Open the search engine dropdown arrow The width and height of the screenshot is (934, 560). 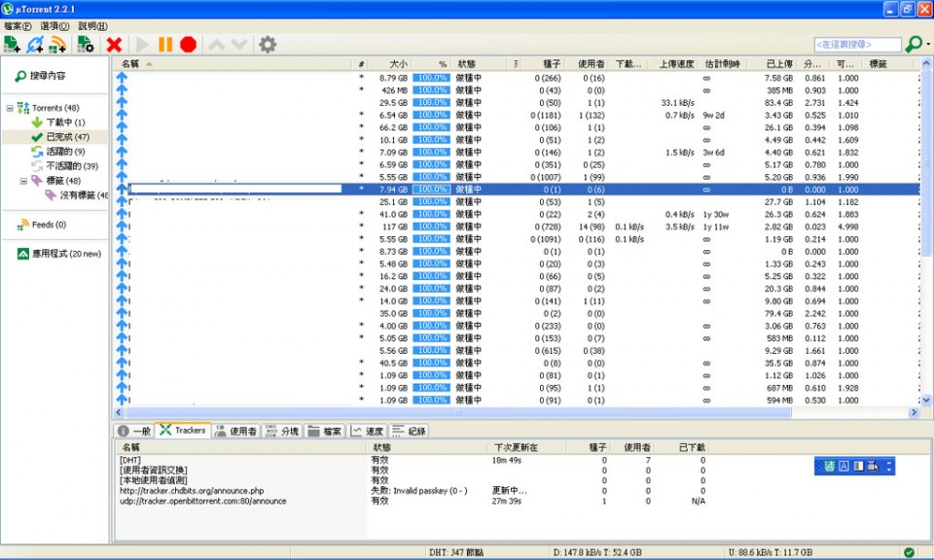pyautogui.click(x=928, y=45)
